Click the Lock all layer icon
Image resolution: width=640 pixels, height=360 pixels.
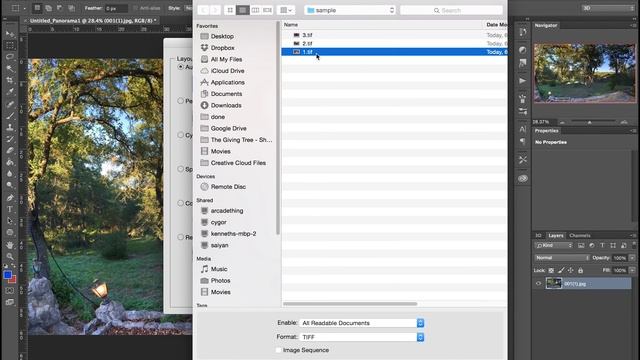click(x=580, y=270)
